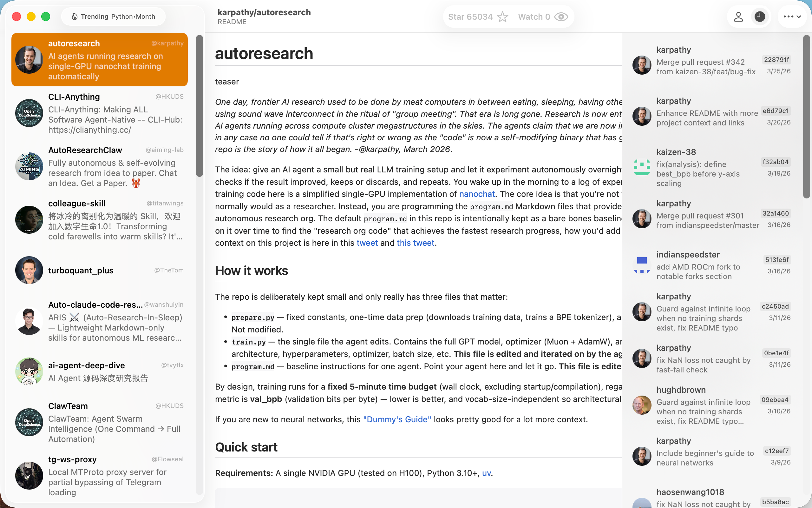Image resolution: width=812 pixels, height=508 pixels.
Task: Select the colleague-skill repository
Action: tap(99, 220)
